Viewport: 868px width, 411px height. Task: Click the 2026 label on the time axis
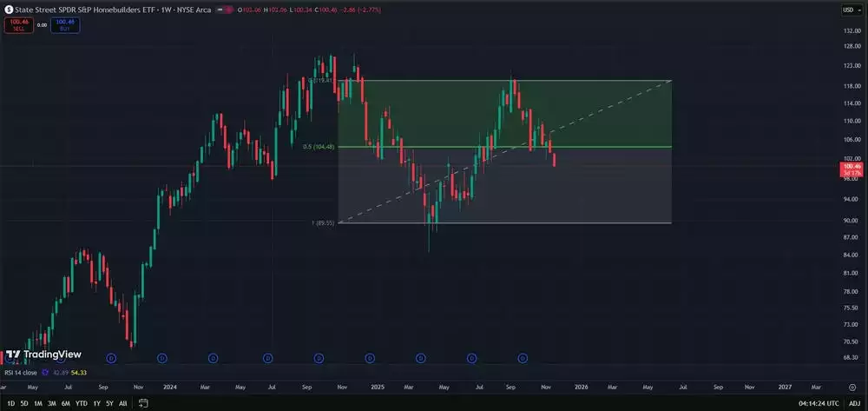pyautogui.click(x=582, y=387)
